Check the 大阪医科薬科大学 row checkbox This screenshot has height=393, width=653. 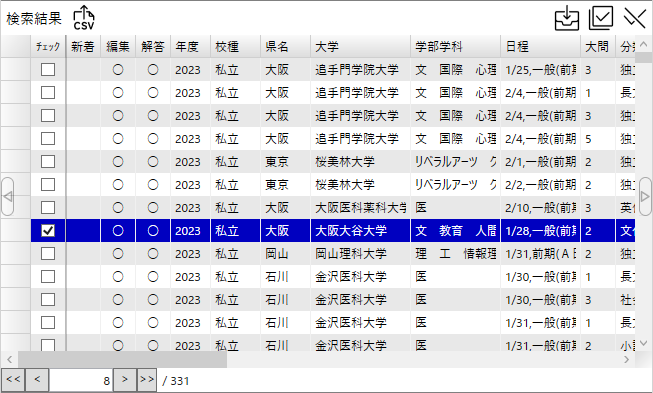[48, 207]
